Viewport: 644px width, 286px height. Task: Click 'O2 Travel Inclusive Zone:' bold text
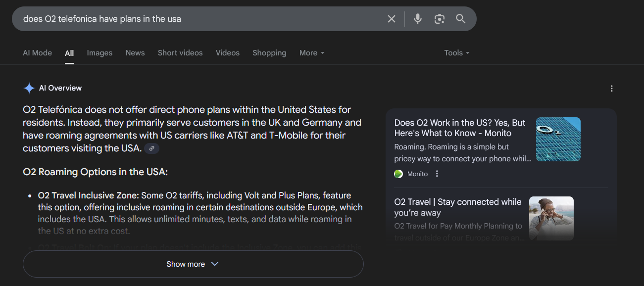pyautogui.click(x=89, y=195)
